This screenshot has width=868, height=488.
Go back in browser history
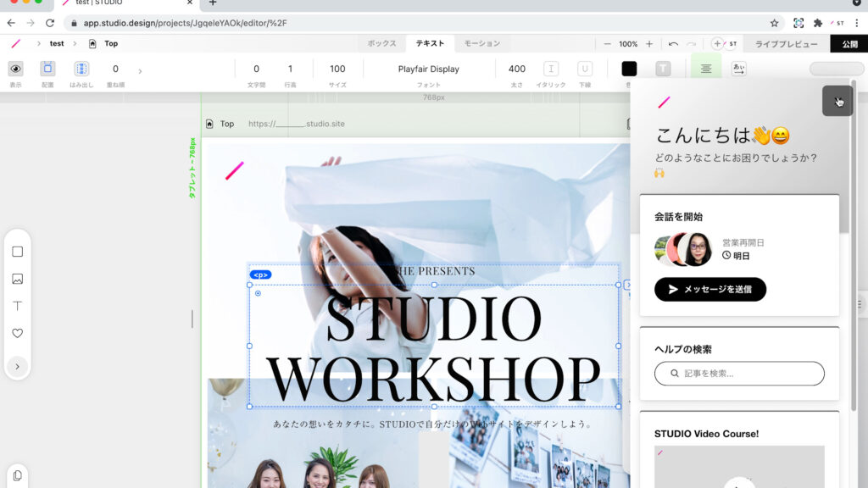click(11, 23)
